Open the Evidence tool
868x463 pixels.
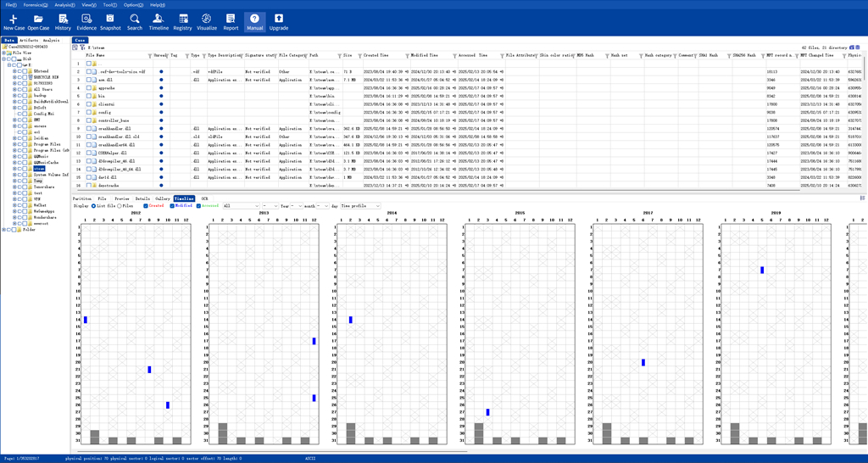coord(86,21)
